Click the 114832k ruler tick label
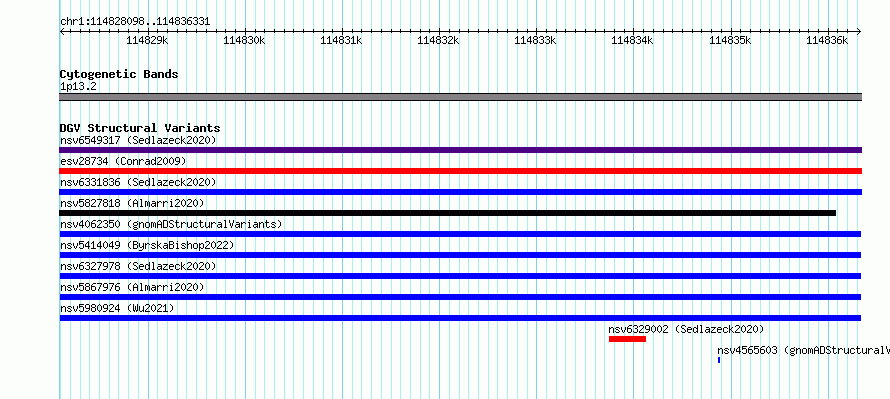Image resolution: width=890 pixels, height=399 pixels. 439,40
